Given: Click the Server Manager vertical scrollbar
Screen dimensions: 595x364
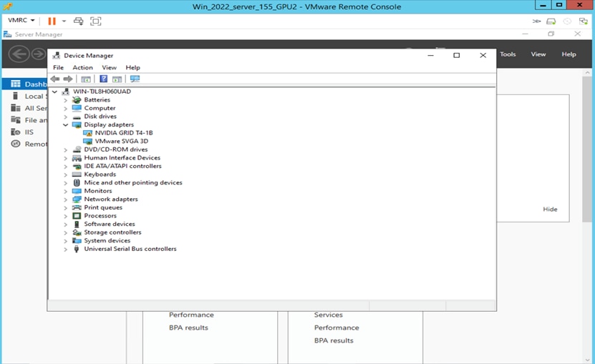Looking at the screenshot, I should (587, 149).
